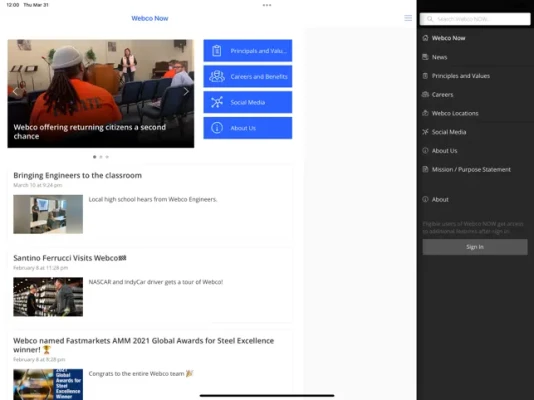The image size is (534, 400).
Task: Click the Social Media blue tile
Action: (248, 102)
